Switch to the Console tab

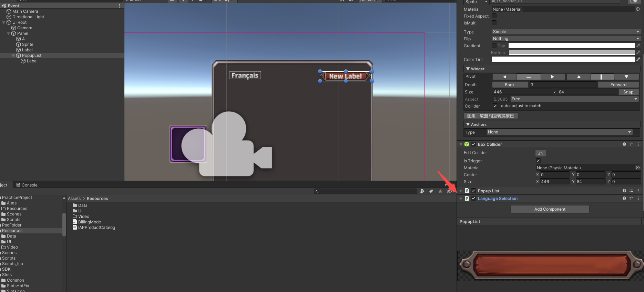[x=27, y=185]
